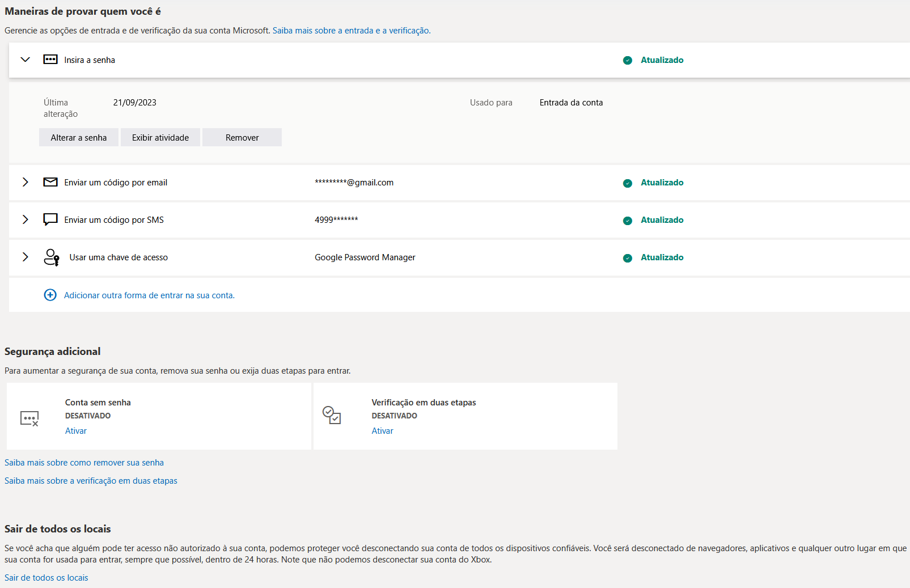Click 'Sair de todos os locais' link
This screenshot has height=588, width=910.
46,577
